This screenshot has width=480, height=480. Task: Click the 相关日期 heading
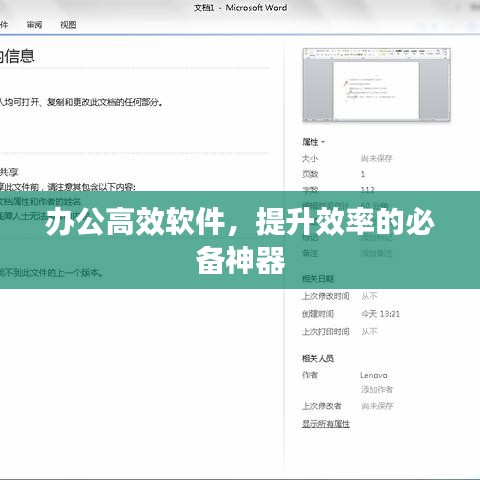318,278
